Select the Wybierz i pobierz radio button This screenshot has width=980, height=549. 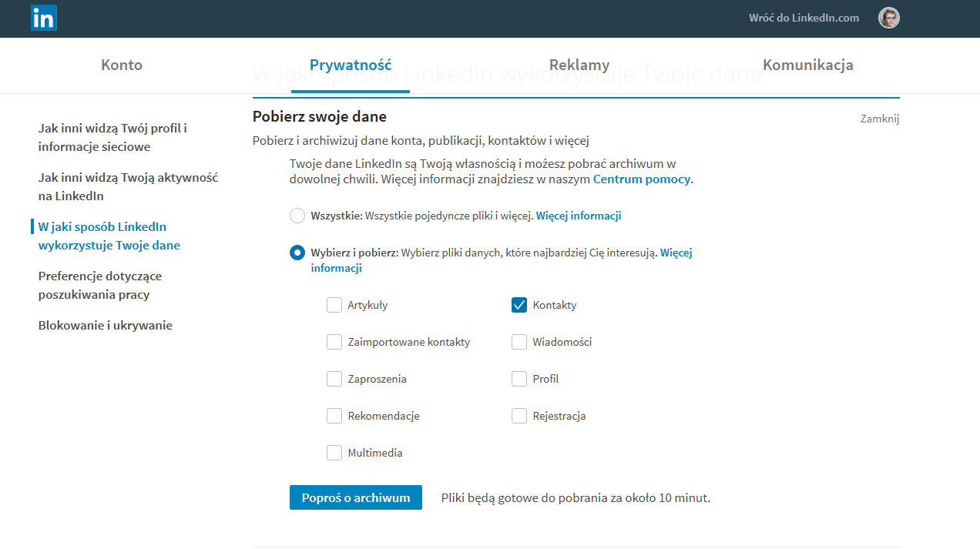[x=297, y=253]
